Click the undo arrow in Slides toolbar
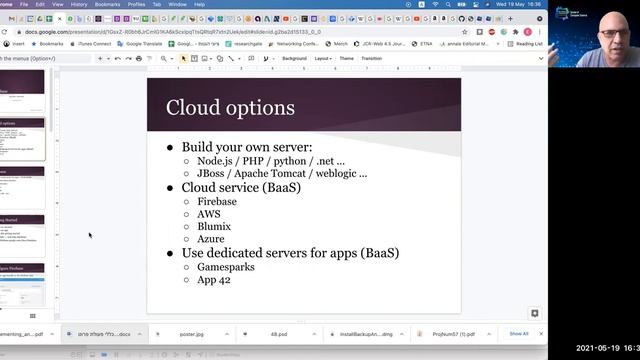 click(x=118, y=59)
